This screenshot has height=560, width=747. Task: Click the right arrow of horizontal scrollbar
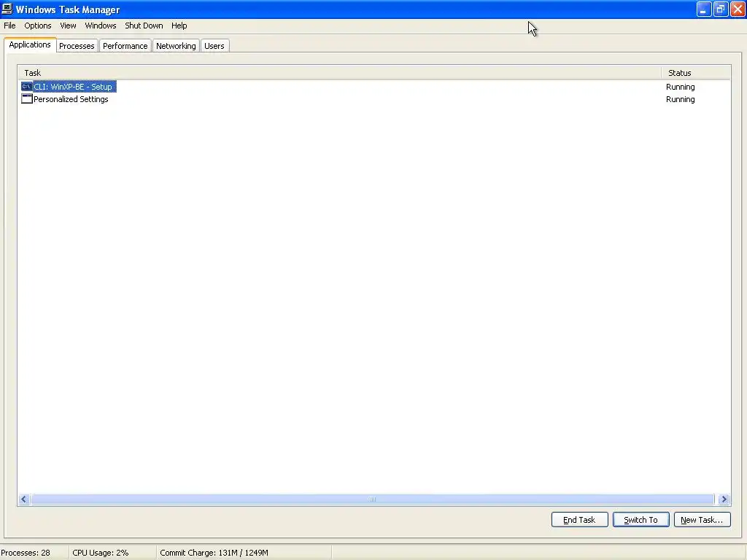[x=724, y=499]
